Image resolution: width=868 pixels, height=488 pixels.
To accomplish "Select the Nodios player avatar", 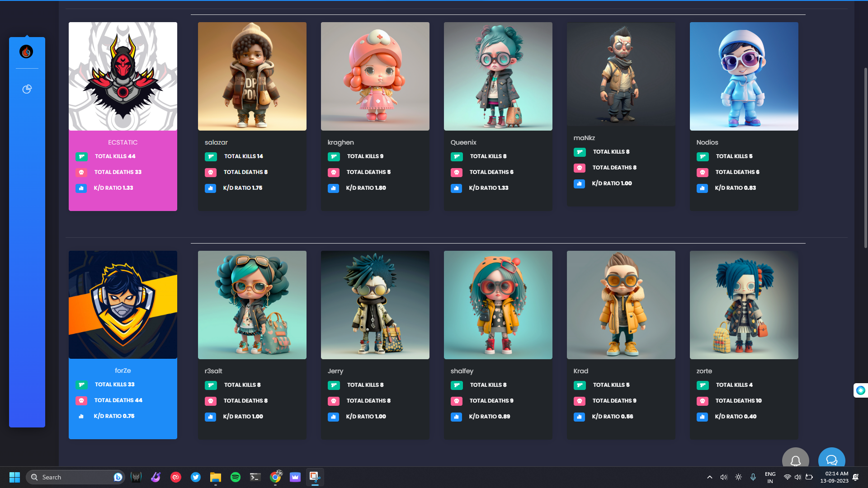I will point(744,76).
